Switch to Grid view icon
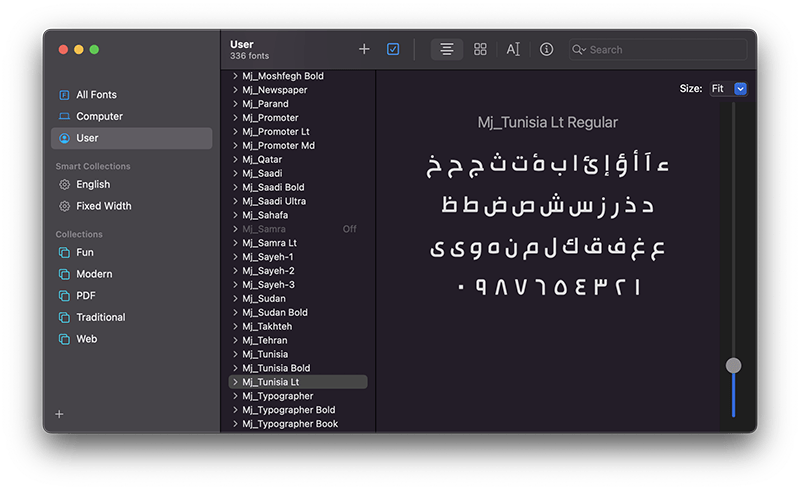800x490 pixels. (480, 49)
